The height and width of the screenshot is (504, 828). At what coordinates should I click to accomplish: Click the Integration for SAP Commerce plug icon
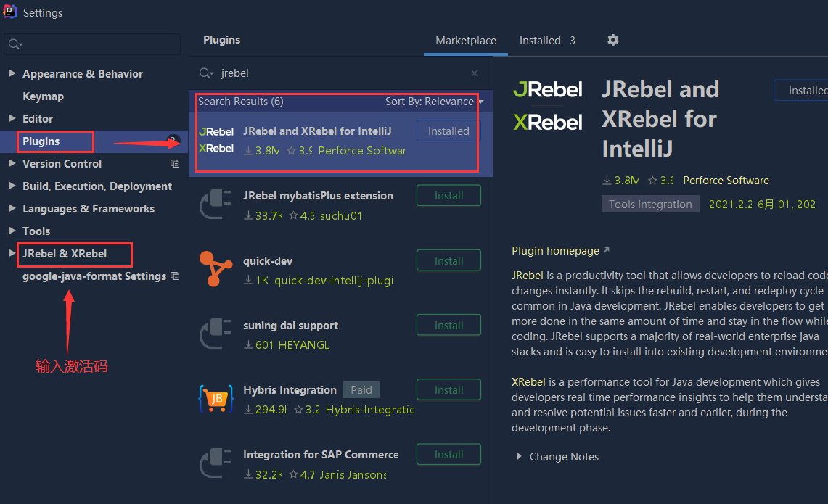[x=216, y=463]
